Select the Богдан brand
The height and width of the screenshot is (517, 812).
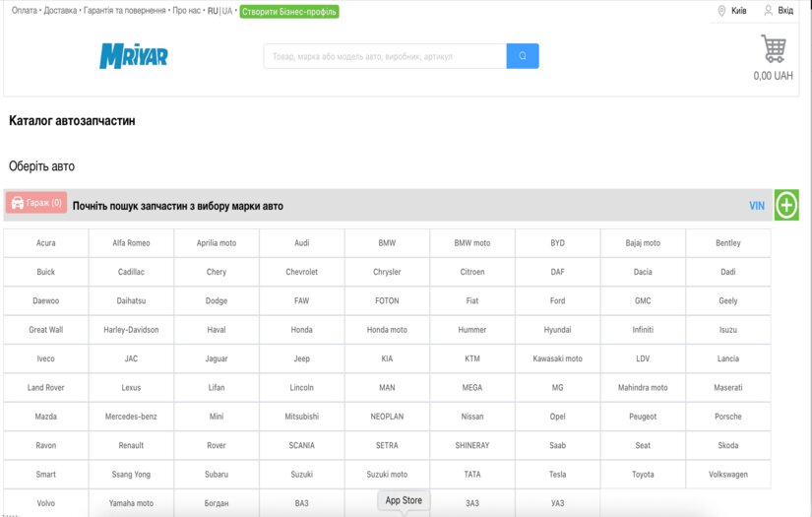217,503
